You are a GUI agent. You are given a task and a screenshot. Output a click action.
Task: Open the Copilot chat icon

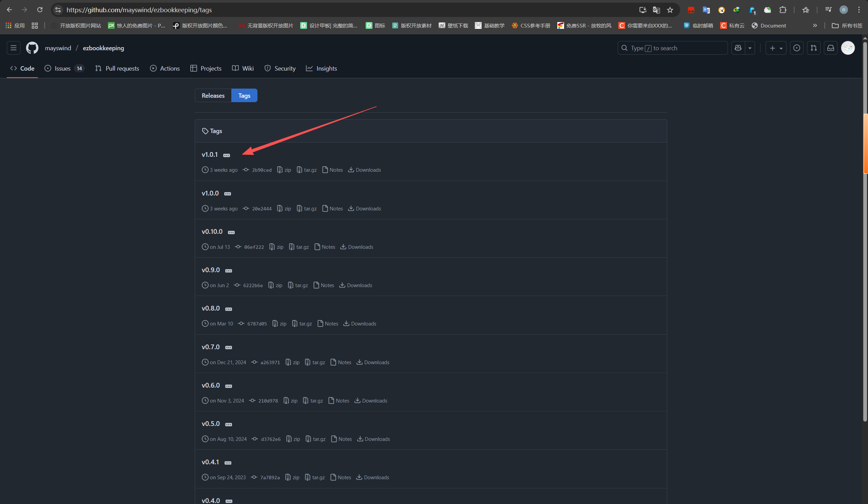click(738, 48)
